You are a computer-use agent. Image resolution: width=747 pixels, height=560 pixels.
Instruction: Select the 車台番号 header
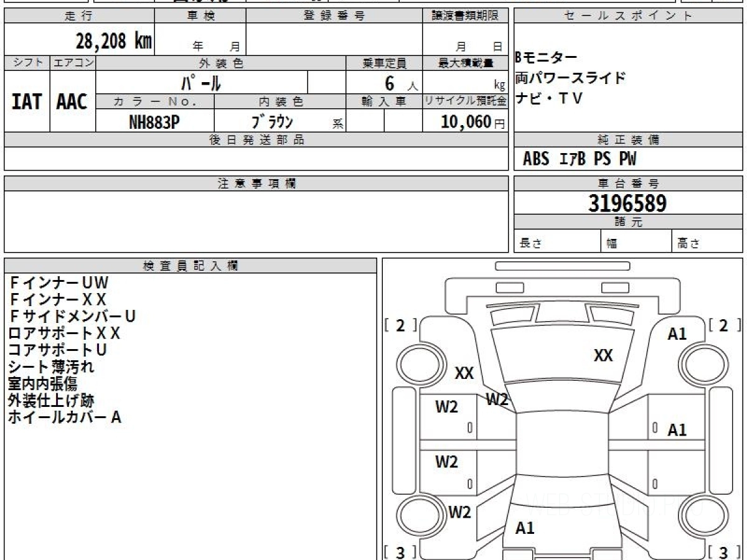(629, 184)
